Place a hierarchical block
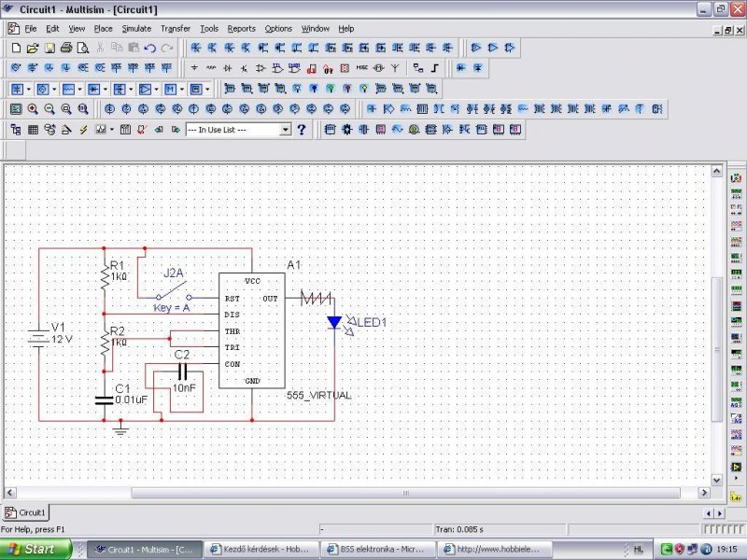This screenshot has width=747, height=560. pos(418,68)
